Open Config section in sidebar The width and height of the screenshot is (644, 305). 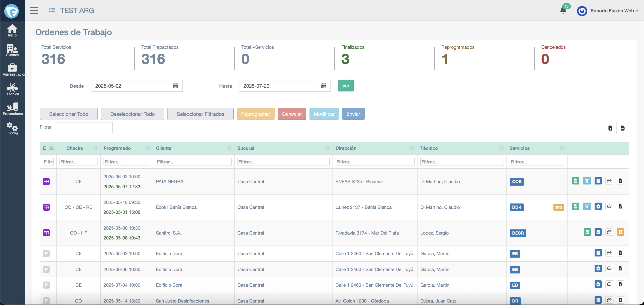(x=13, y=129)
